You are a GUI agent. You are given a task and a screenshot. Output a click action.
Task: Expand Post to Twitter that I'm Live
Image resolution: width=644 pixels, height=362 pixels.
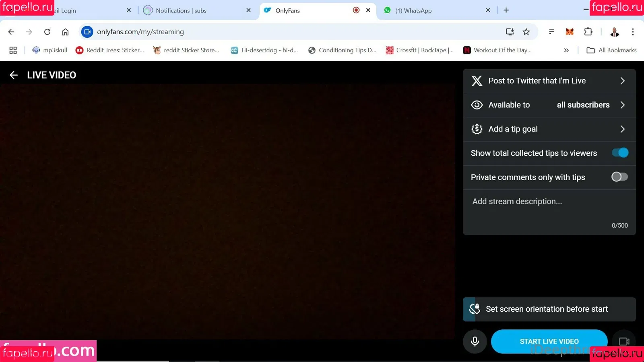click(549, 81)
